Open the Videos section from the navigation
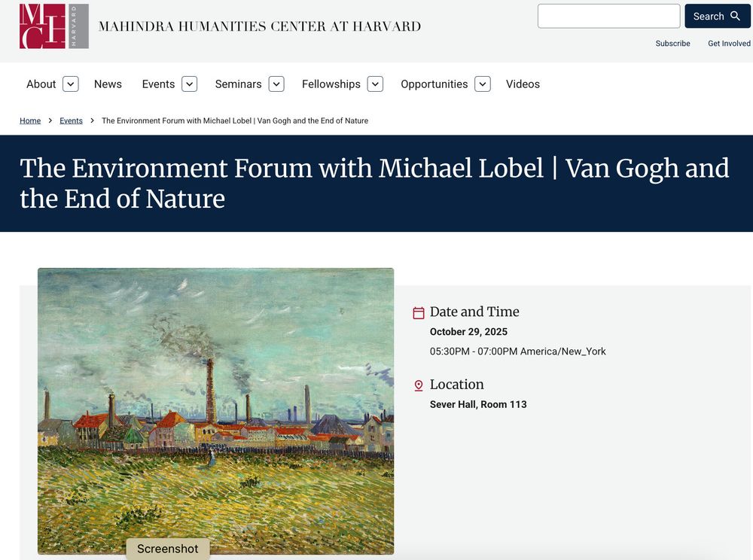 523,84
